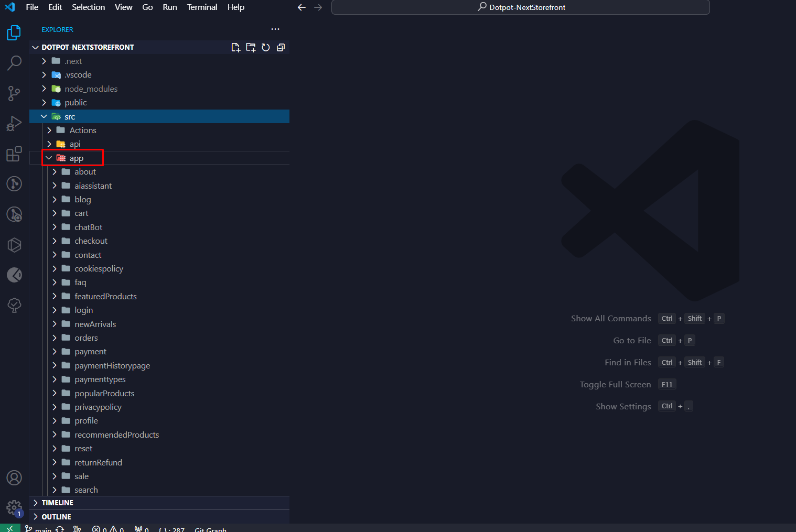796x532 pixels.
Task: Open the File menu
Action: [x=32, y=7]
